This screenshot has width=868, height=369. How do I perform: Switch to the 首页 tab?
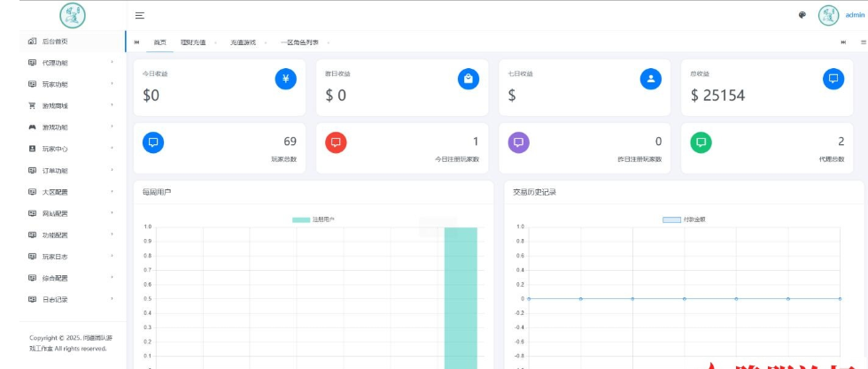coord(160,42)
